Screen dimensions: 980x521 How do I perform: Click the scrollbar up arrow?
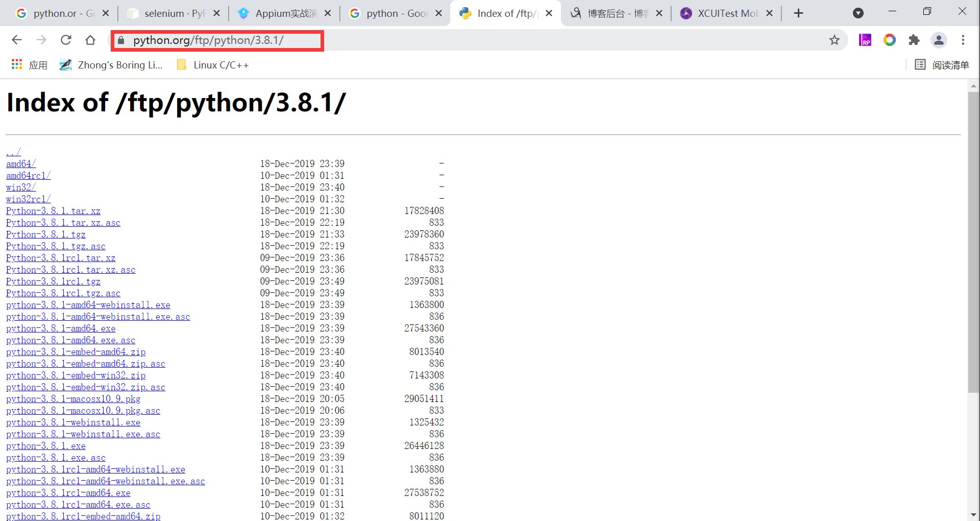[973, 85]
